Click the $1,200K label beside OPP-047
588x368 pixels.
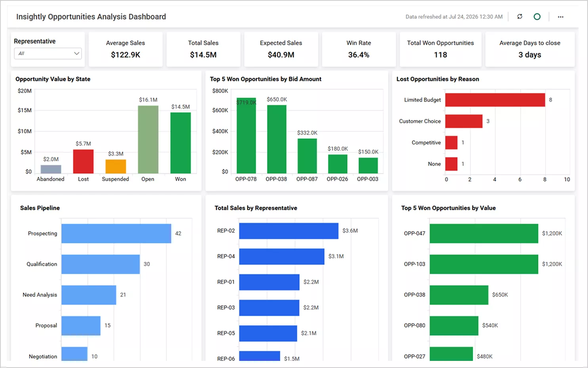coord(552,233)
